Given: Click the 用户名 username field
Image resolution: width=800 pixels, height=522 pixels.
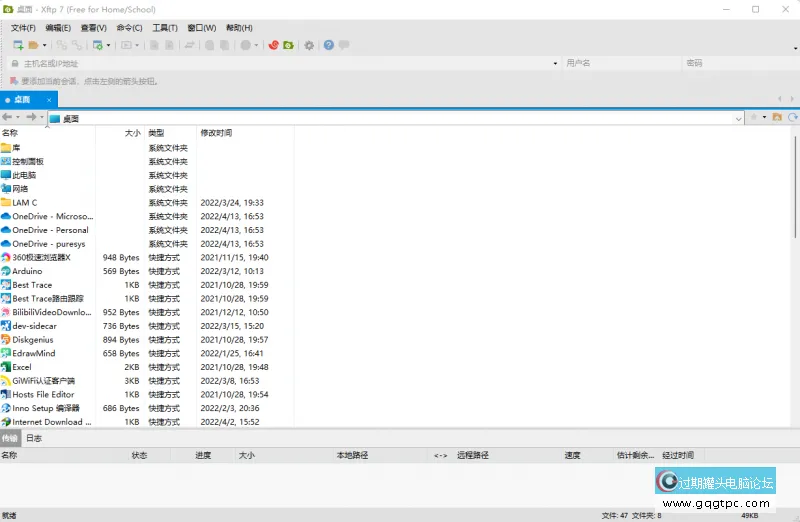Looking at the screenshot, I should click(621, 63).
